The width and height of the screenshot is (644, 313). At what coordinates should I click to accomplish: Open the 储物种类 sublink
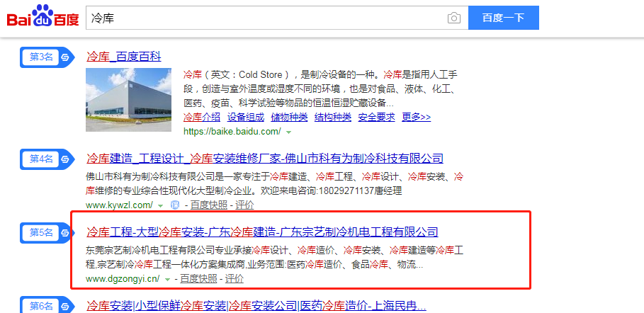[x=289, y=117]
